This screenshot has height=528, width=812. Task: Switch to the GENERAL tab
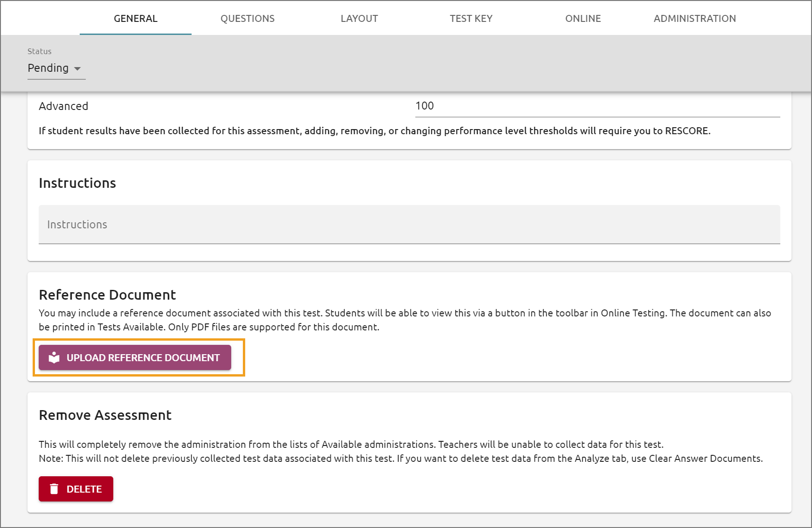tap(136, 19)
